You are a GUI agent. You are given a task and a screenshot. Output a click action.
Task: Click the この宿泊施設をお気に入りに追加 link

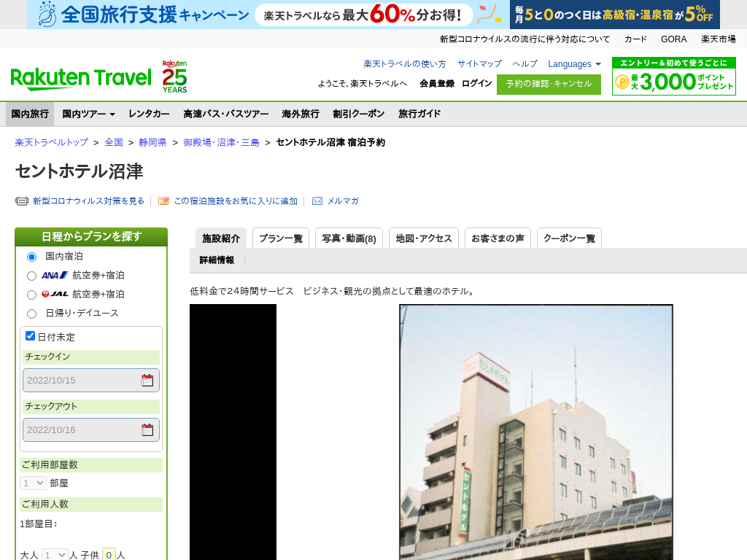click(x=236, y=201)
